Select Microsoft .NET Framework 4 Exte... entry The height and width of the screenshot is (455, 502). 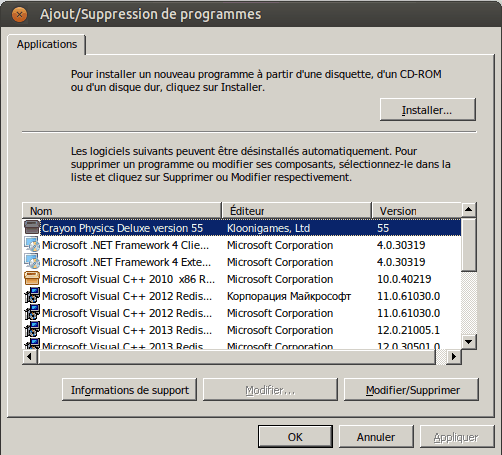pyautogui.click(x=126, y=262)
